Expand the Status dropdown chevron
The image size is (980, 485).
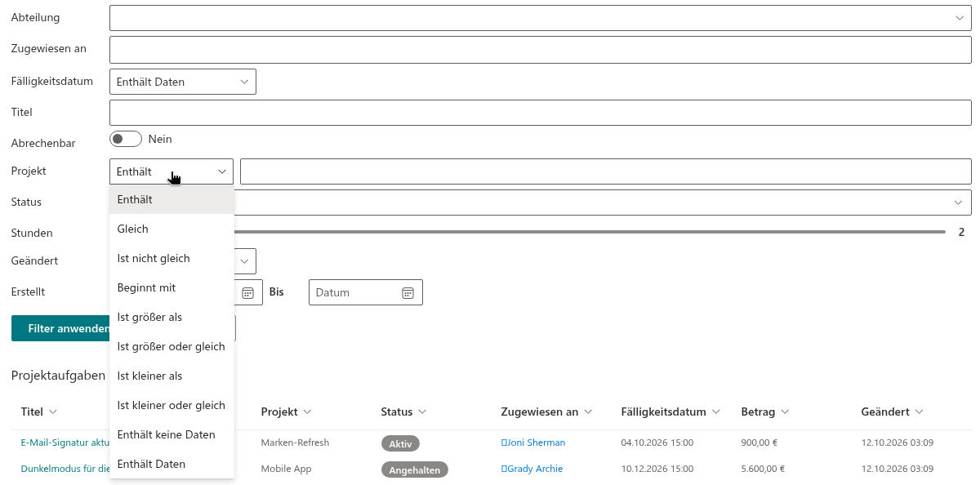point(958,202)
